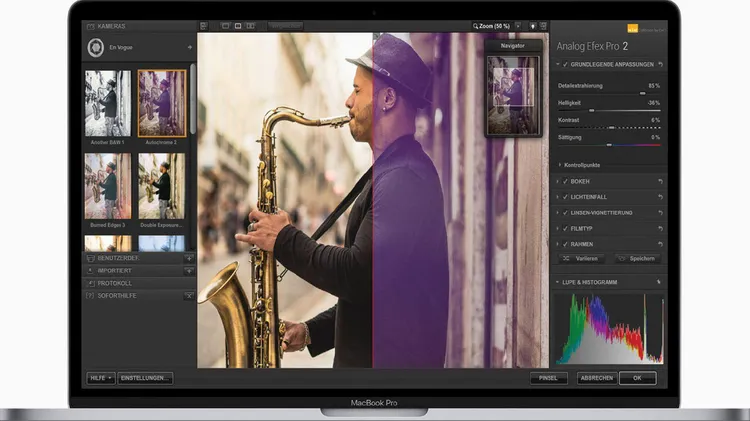Expand the Bokeh section triangle
750x421 pixels.
[558, 181]
